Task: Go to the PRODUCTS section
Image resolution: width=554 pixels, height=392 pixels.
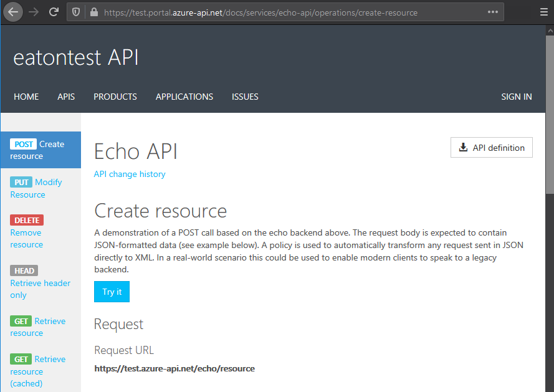Action: click(x=115, y=97)
